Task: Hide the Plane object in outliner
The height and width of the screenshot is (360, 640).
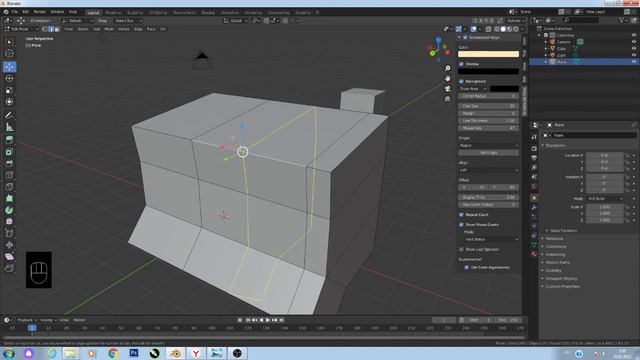Action: (634, 62)
